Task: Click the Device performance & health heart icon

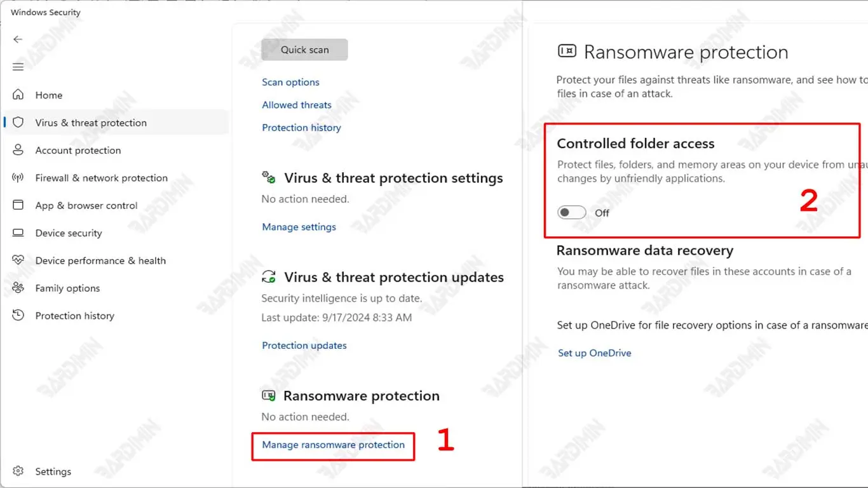Action: (x=18, y=261)
